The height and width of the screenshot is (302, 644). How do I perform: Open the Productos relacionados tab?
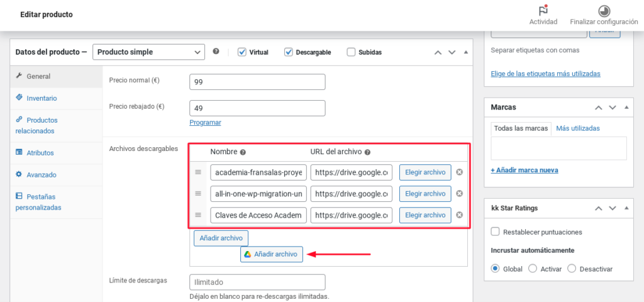(56, 126)
